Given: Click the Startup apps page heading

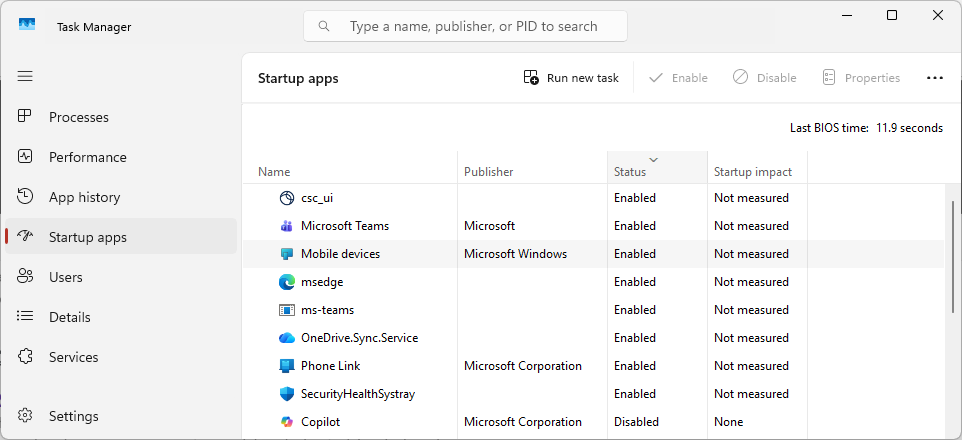Looking at the screenshot, I should coord(298,79).
